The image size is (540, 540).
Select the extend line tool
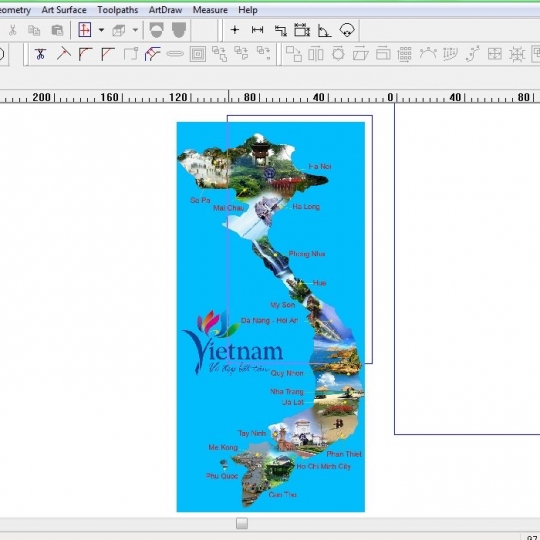(63, 54)
